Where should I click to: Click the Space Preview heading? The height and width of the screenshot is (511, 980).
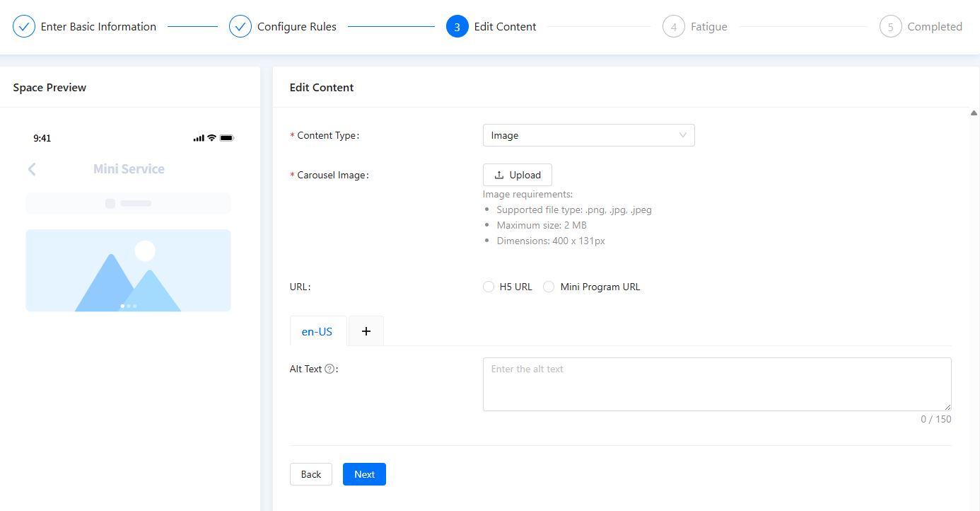tap(49, 88)
